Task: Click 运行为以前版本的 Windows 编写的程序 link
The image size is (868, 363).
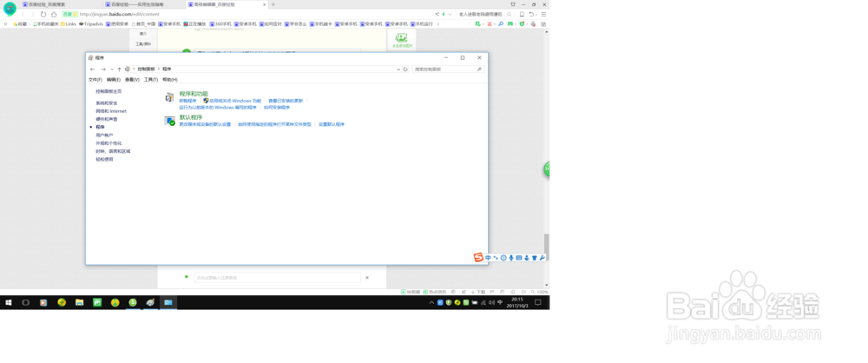Action: click(x=218, y=108)
